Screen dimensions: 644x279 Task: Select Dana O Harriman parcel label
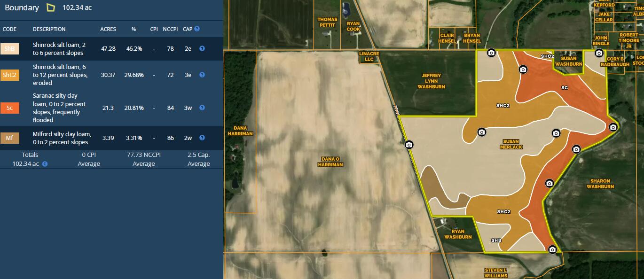tap(330, 162)
